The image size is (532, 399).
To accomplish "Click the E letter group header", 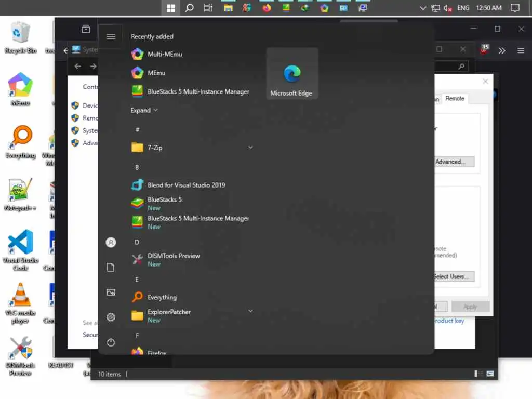I will [x=137, y=280].
